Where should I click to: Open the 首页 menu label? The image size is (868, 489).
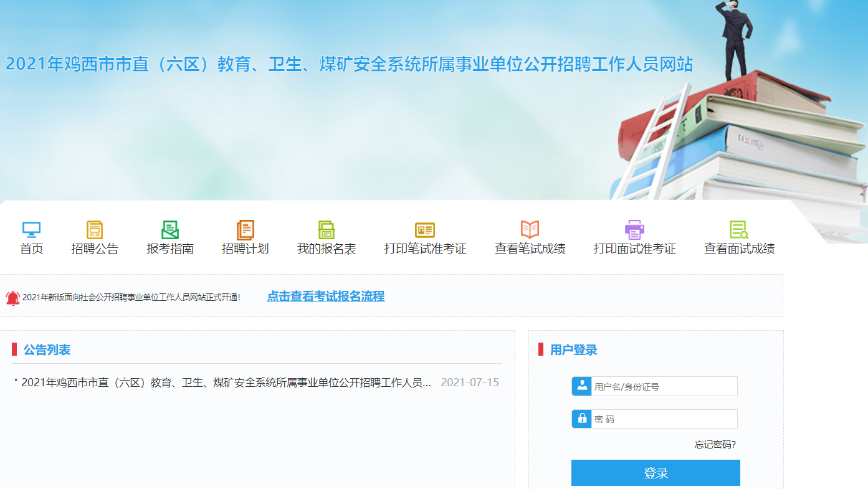pyautogui.click(x=32, y=249)
